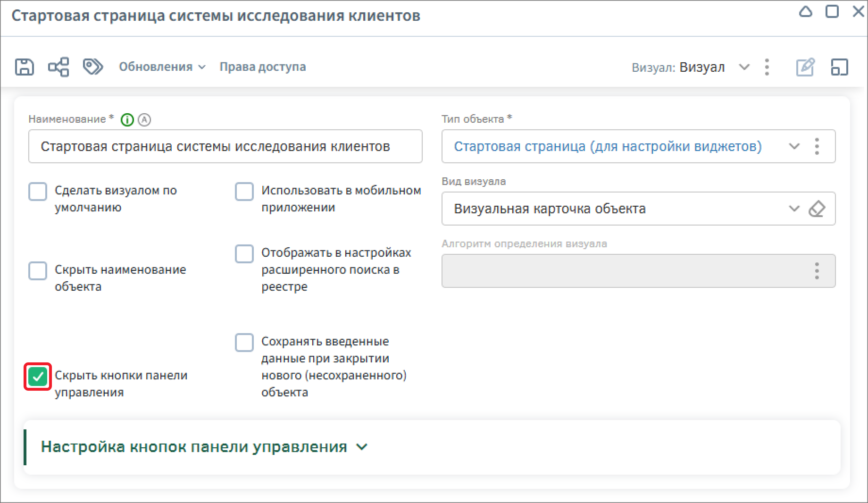Screen dimensions: 868x503
Task: Expand the Тип объекта dropdown arrow
Action: [794, 146]
